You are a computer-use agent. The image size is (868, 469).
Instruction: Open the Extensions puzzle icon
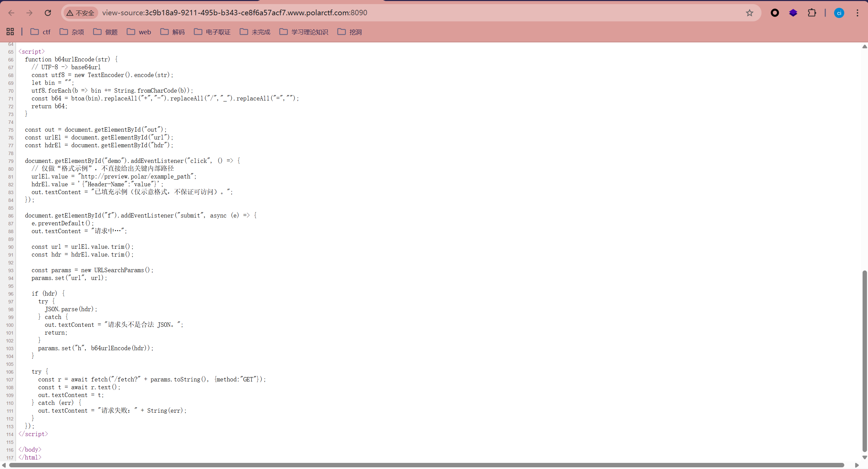point(812,13)
